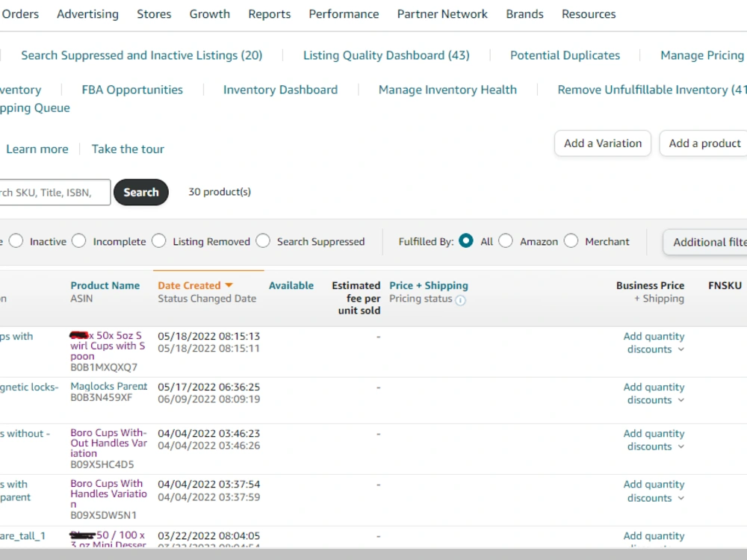Click date 05/17/2022 06:36:25
This screenshot has width=747, height=560.
(208, 387)
